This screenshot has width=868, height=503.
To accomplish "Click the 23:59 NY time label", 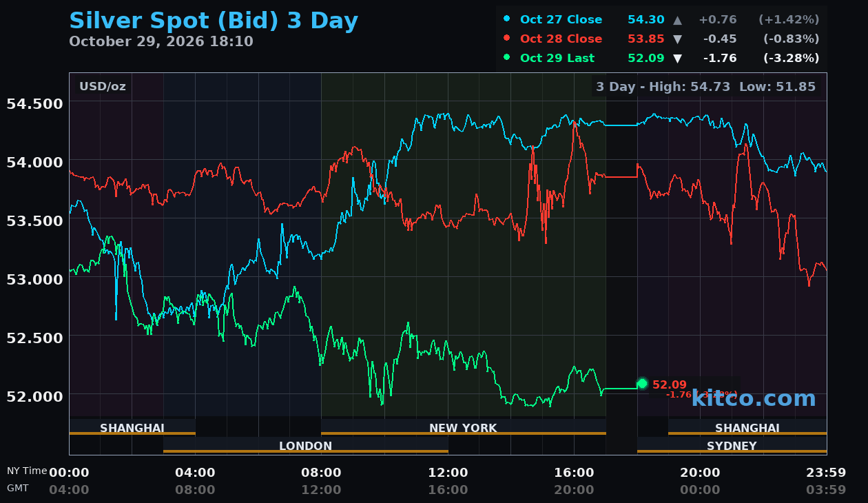I will point(826,473).
